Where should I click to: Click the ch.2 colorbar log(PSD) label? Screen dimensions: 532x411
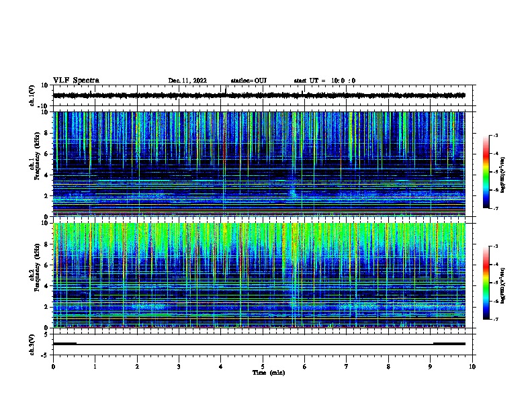[x=503, y=285]
